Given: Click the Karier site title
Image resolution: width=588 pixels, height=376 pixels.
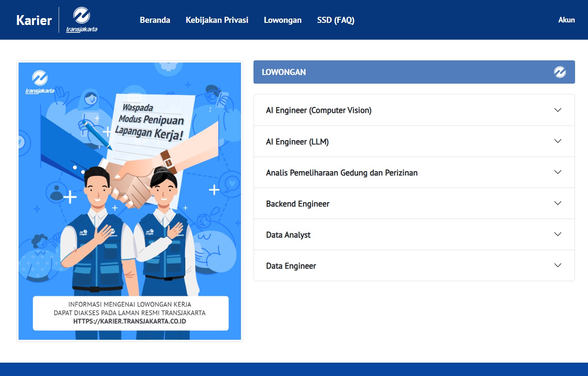Looking at the screenshot, I should click(x=34, y=20).
